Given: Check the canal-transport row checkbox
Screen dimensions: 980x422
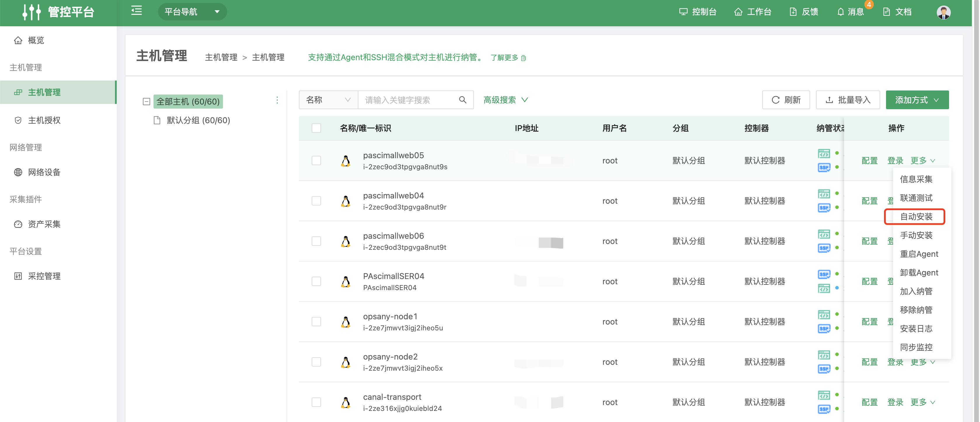Looking at the screenshot, I should click(316, 402).
